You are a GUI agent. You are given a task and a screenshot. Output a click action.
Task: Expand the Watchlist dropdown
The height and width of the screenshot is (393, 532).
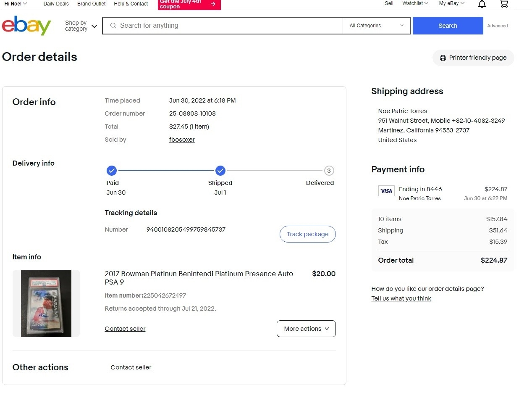[x=415, y=3]
